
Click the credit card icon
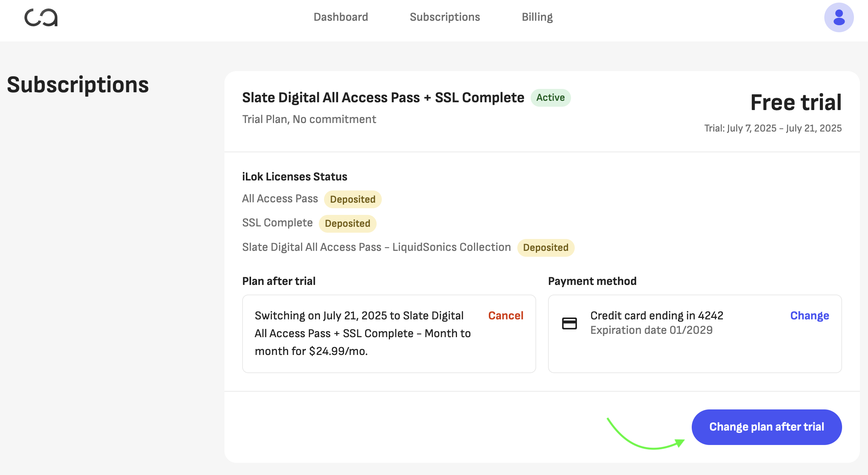coord(569,323)
